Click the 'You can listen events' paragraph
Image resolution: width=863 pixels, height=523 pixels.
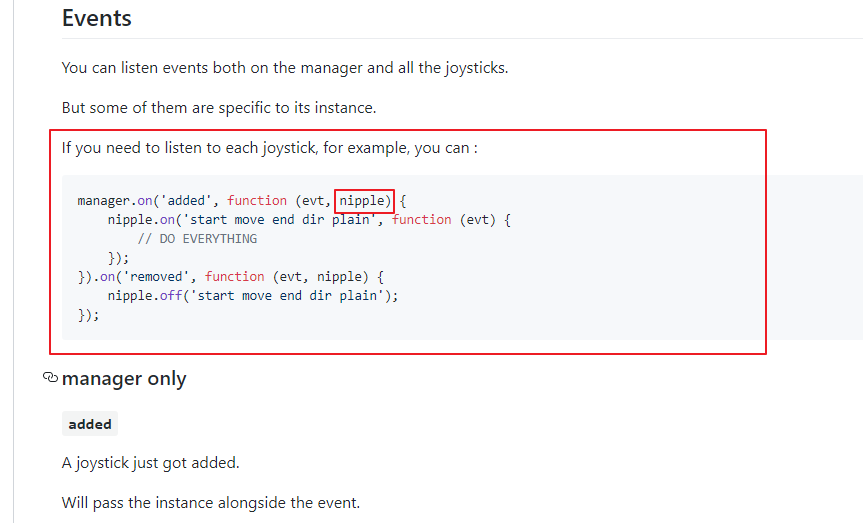point(285,68)
